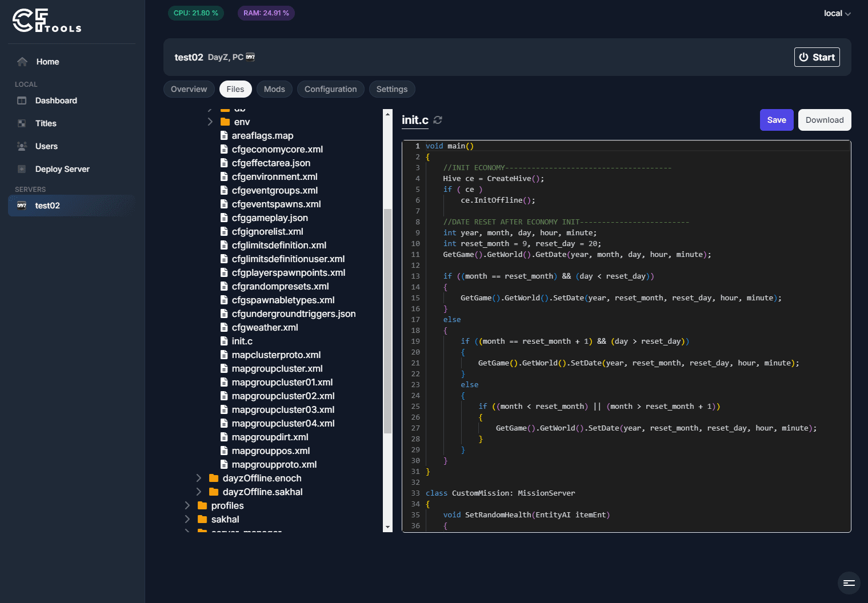Open cfgundergroundtriggers.json file
This screenshot has height=603, width=868.
click(294, 313)
